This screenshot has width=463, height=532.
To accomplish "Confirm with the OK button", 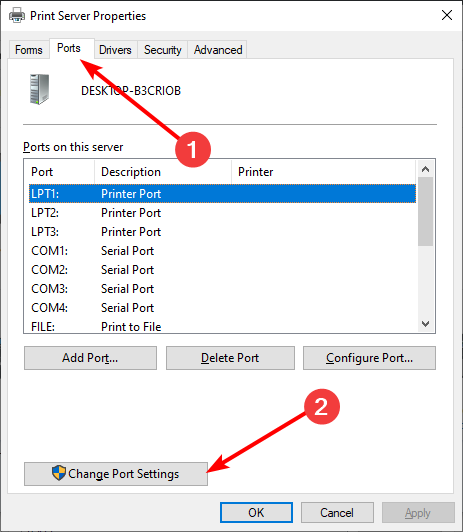I will tap(256, 512).
